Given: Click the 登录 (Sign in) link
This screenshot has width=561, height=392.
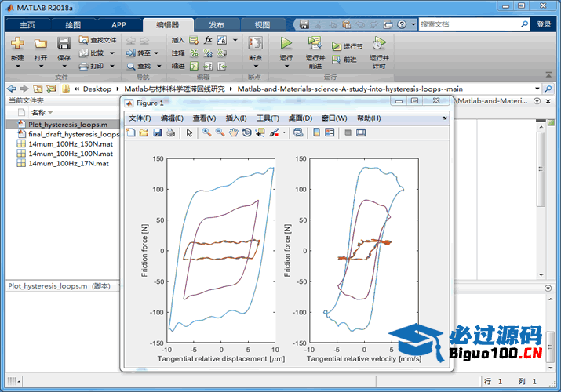Looking at the screenshot, I should [x=544, y=24].
